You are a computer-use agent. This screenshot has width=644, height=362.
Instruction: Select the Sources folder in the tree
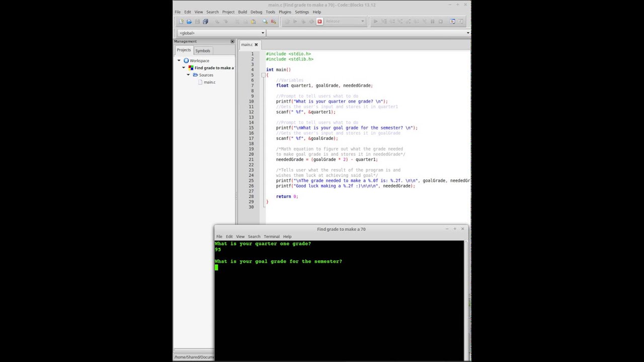[x=203, y=75]
